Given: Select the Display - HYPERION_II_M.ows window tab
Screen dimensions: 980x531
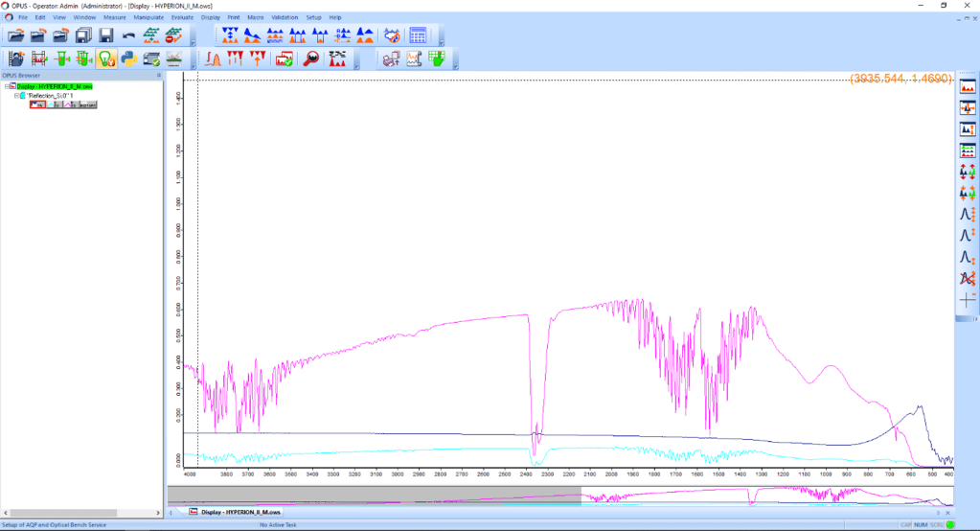Looking at the screenshot, I should click(x=239, y=512).
